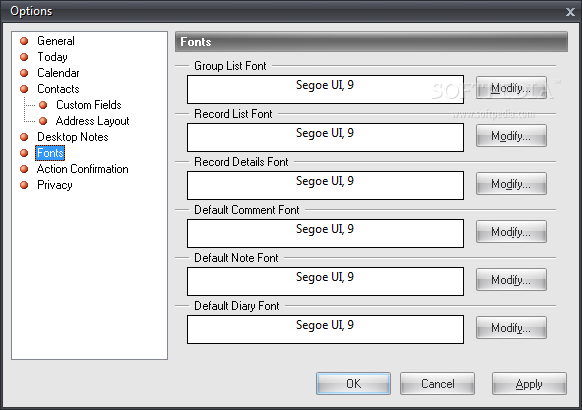The image size is (582, 410).
Task: Cancel the Options dialog
Action: tap(437, 384)
